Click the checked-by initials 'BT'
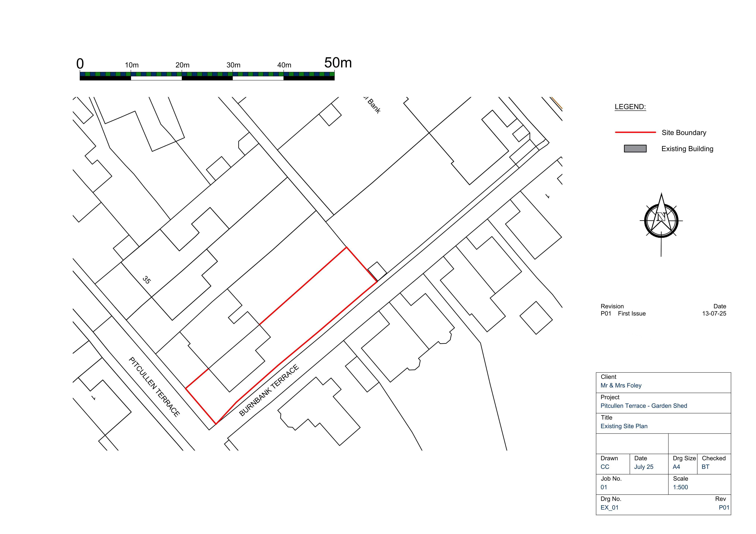Image resolution: width=756 pixels, height=534 pixels. (705, 467)
